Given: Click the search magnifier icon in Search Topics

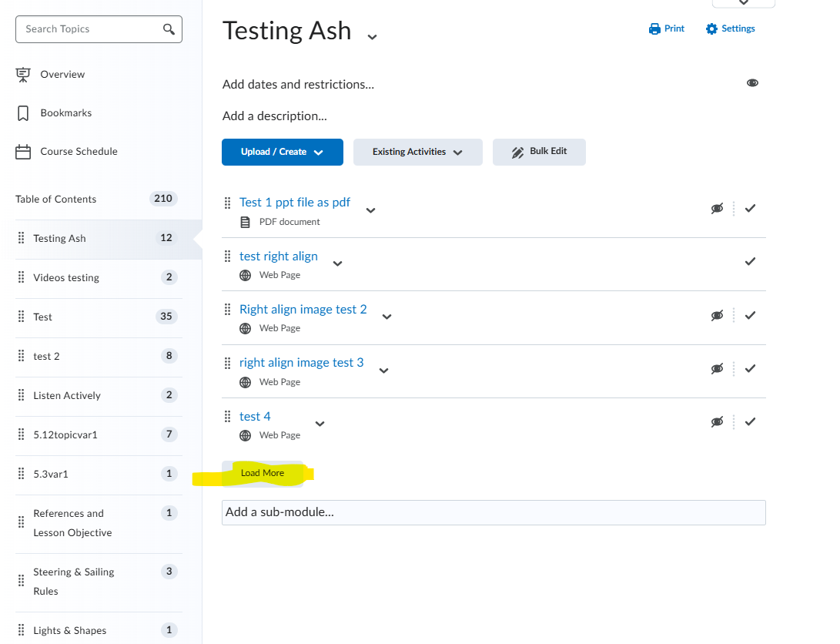Looking at the screenshot, I should (x=169, y=29).
